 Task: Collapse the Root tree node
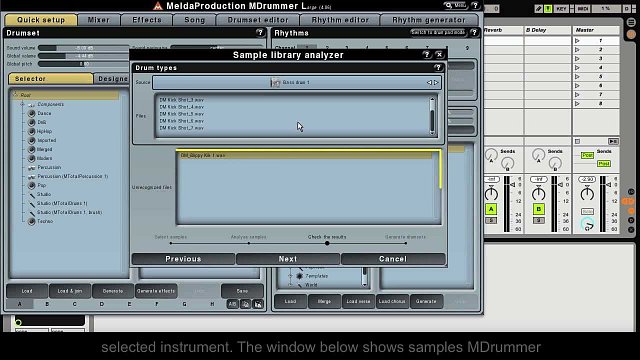(15, 95)
